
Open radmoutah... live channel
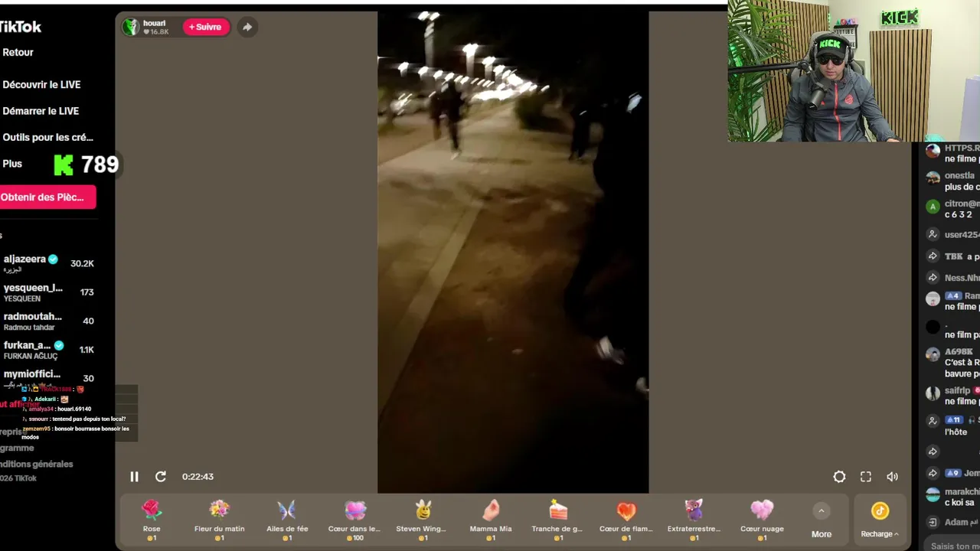(48, 321)
